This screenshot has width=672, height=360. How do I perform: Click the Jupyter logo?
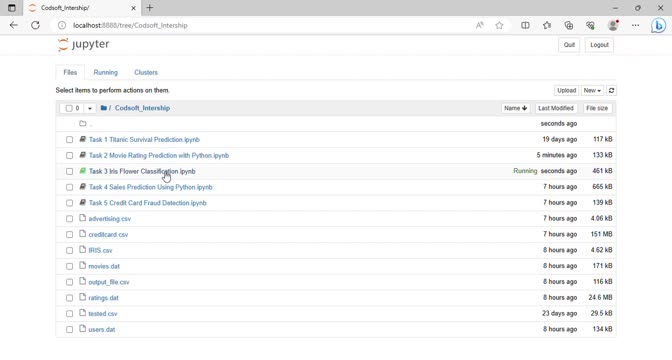(84, 44)
